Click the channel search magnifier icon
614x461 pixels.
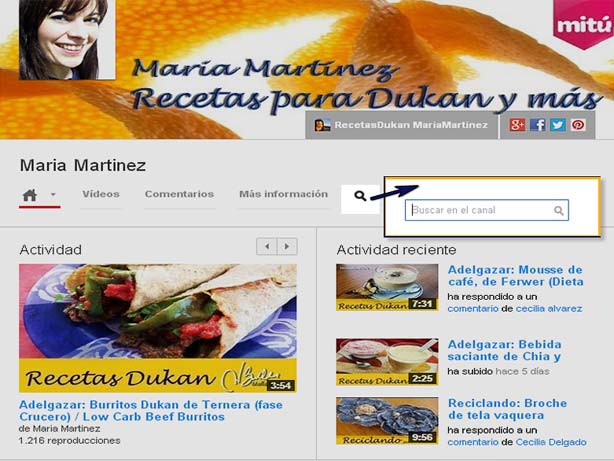pos(360,196)
